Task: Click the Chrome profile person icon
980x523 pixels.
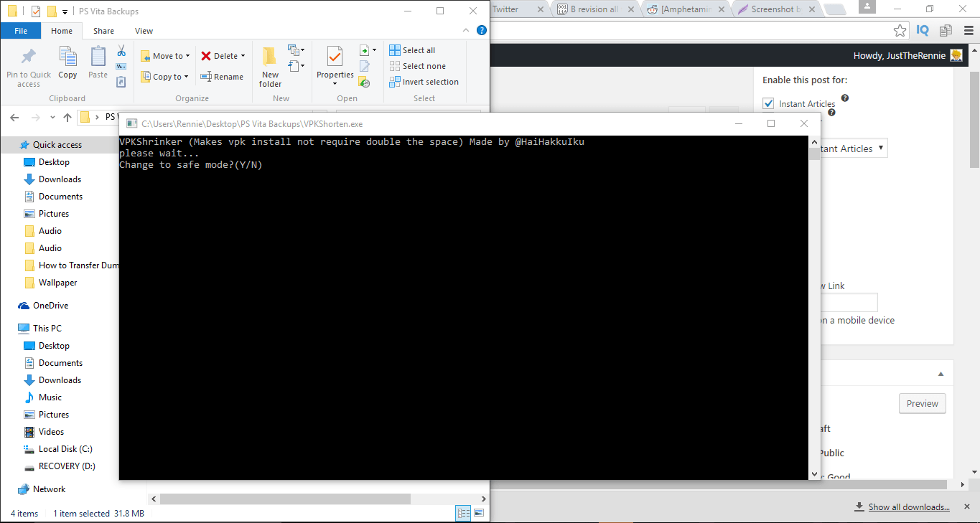Action: (867, 7)
